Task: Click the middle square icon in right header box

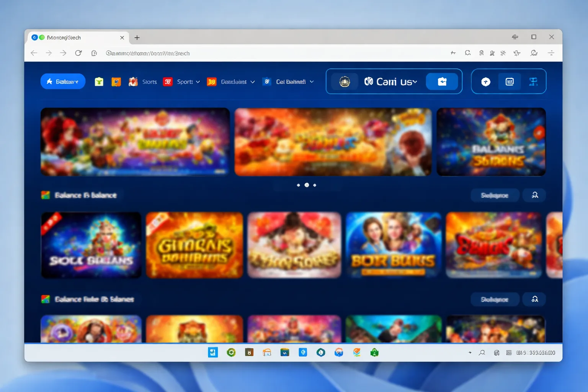Action: [x=510, y=82]
